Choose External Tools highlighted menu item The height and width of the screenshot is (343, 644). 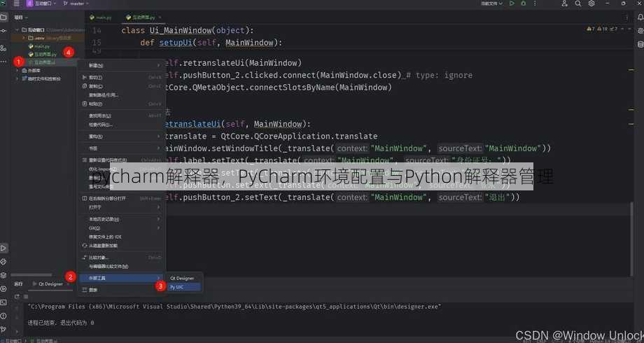pos(122,278)
